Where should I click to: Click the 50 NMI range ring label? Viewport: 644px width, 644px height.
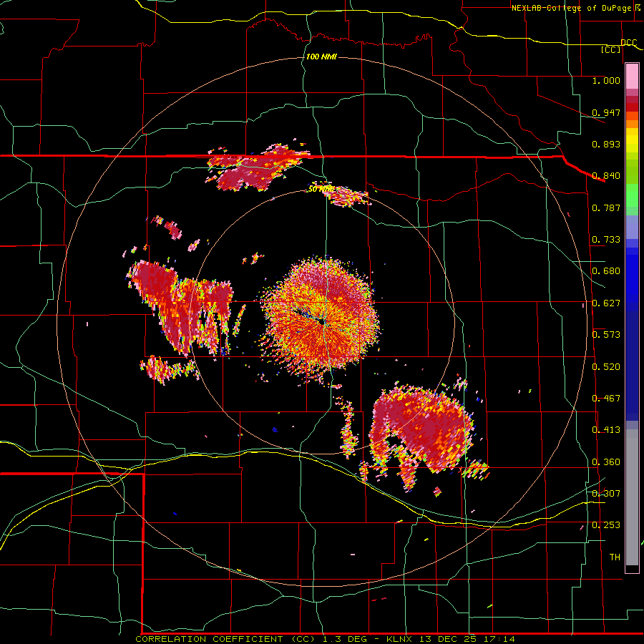pos(321,190)
